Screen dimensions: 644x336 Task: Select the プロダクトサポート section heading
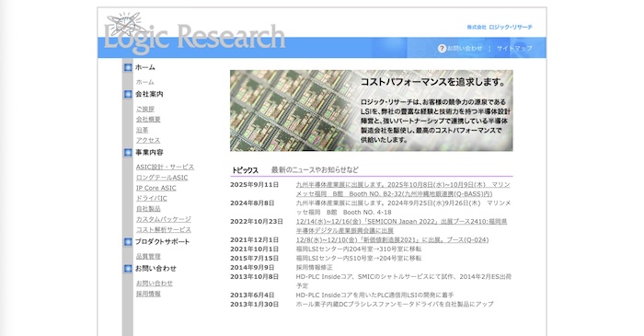tap(163, 242)
